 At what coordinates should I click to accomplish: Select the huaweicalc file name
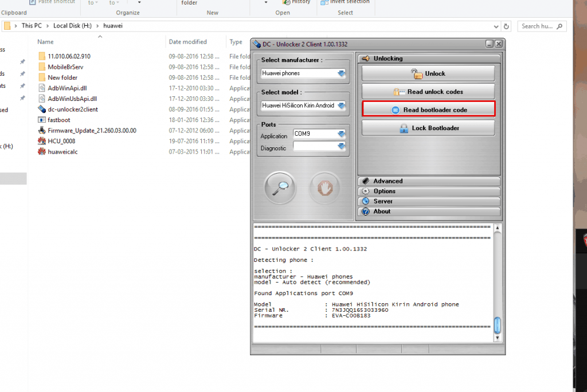click(x=62, y=152)
